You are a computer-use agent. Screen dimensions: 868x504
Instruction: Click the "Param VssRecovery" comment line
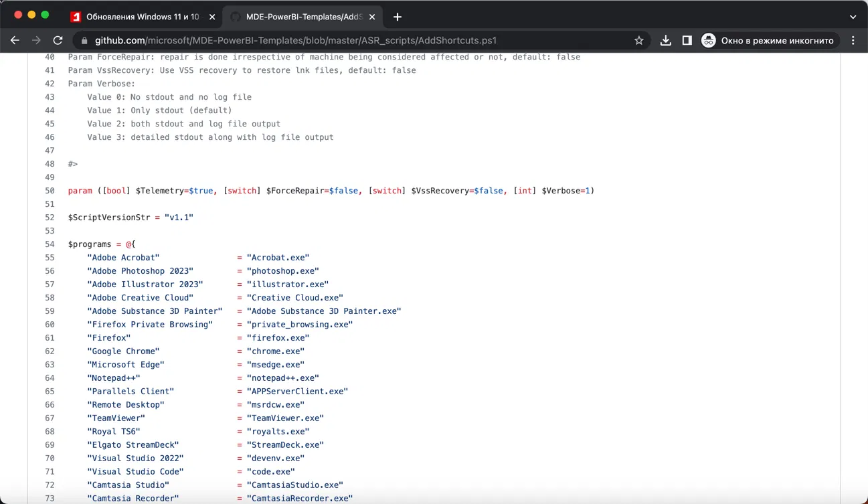[x=242, y=70]
